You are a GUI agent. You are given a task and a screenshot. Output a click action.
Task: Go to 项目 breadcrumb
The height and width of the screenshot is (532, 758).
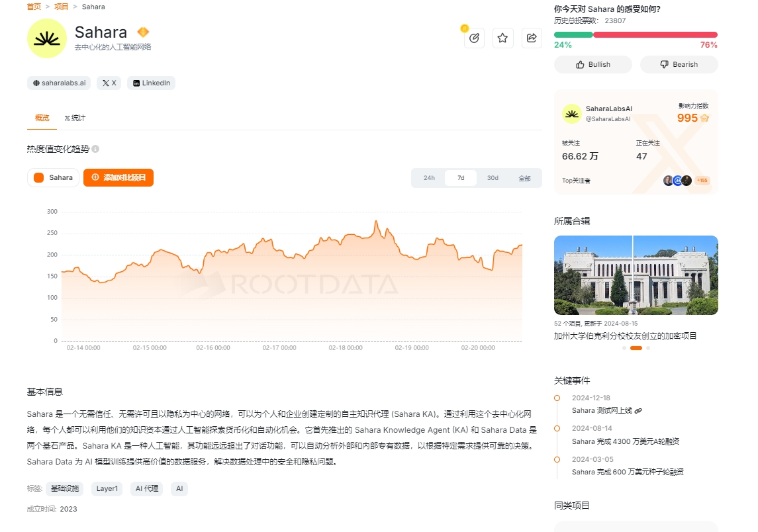(x=62, y=7)
